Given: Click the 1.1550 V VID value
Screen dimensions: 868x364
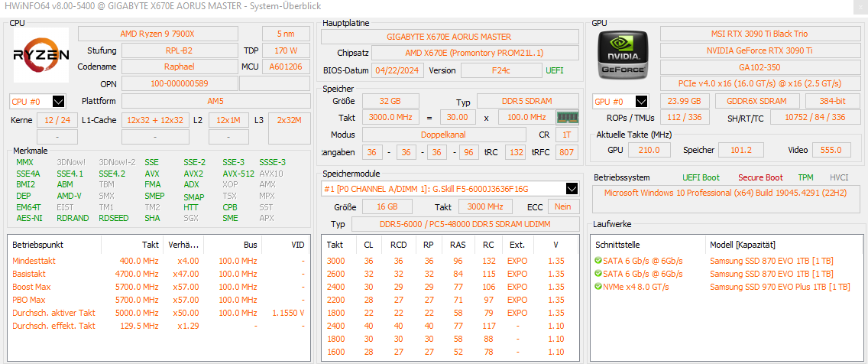Looking at the screenshot, I should pos(288,313).
